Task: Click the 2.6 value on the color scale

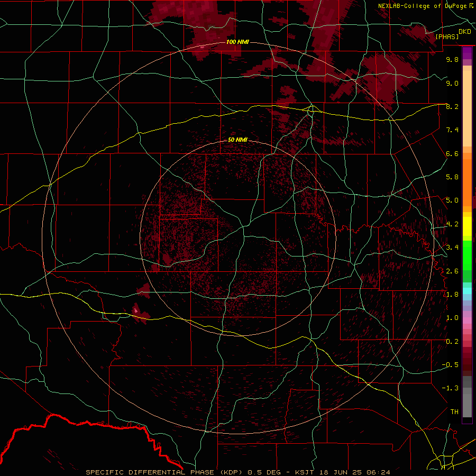Action: (x=452, y=271)
